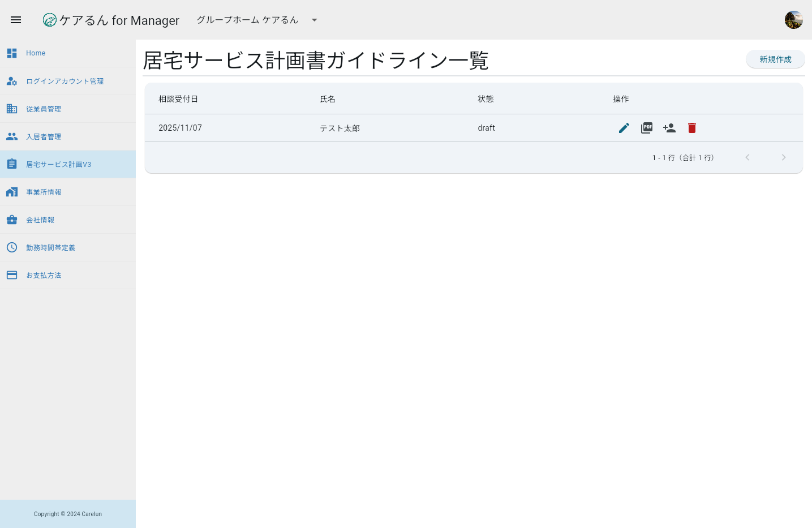Select the clock icon beside 勤務時間帯定義
This screenshot has width=812, height=528.
pos(12,247)
